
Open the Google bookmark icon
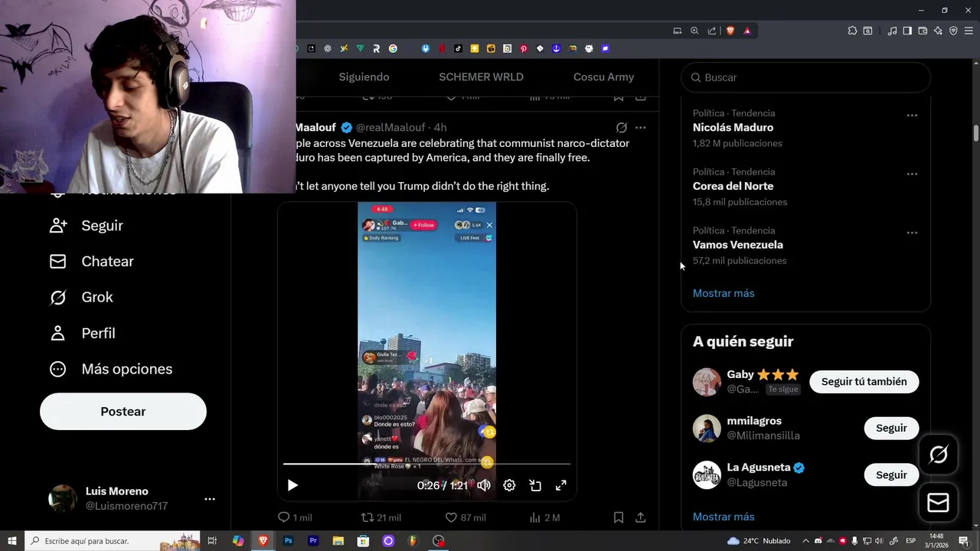pyautogui.click(x=393, y=48)
